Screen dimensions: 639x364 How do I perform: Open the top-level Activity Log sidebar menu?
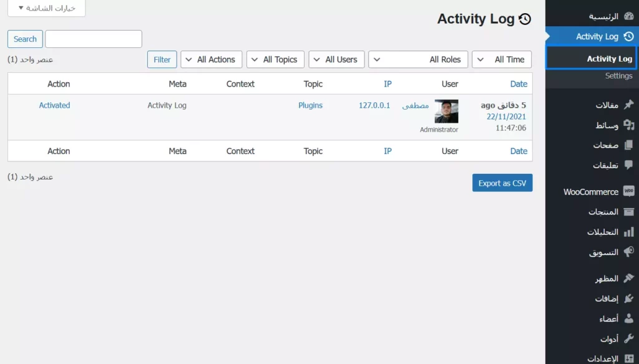(x=592, y=37)
